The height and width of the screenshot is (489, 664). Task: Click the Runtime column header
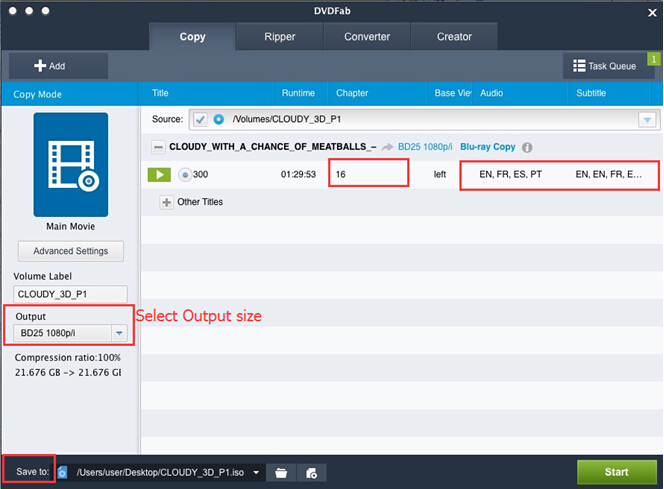pos(298,93)
